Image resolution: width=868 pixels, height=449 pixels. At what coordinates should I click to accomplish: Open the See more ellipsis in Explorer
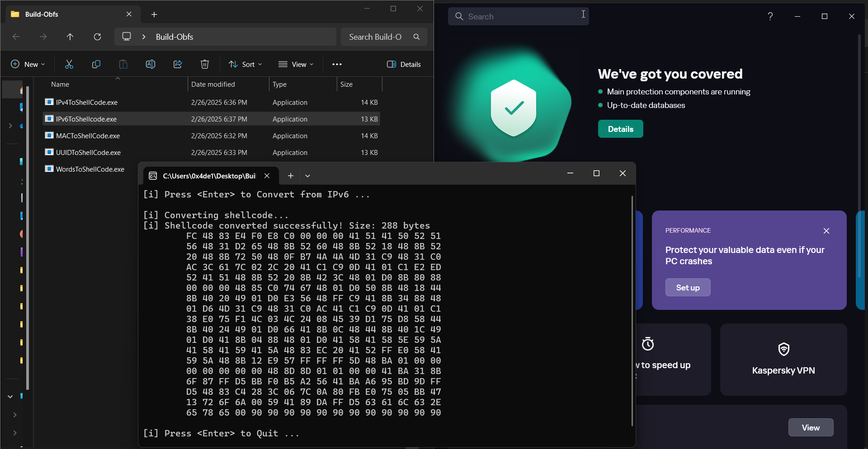337,64
